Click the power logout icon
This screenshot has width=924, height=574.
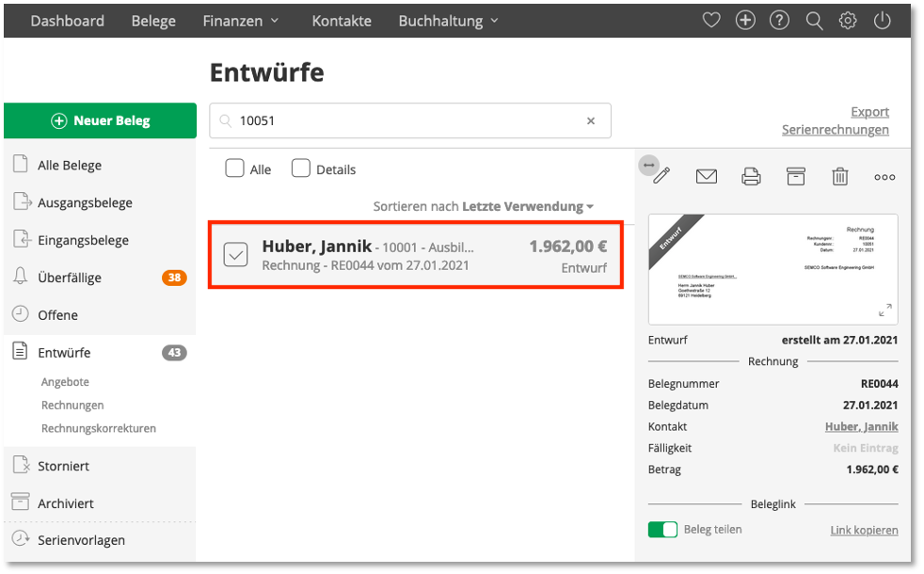[x=882, y=21]
